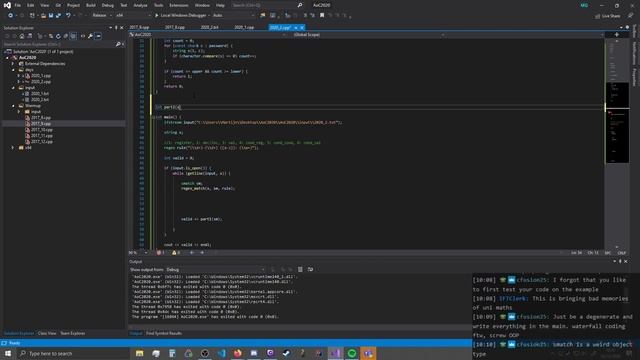Expand the 2020_1.cpp tree node
The image size is (640, 360).
pyautogui.click(x=18, y=76)
